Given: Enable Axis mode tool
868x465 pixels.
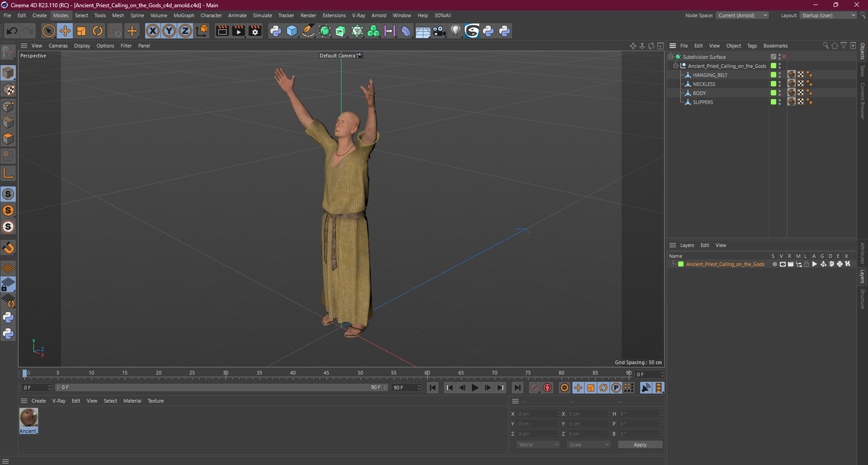Looking at the screenshot, I should pyautogui.click(x=8, y=173).
